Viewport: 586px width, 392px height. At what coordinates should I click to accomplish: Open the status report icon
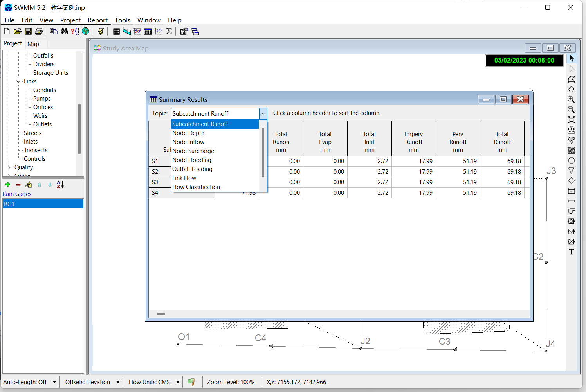tap(116, 31)
